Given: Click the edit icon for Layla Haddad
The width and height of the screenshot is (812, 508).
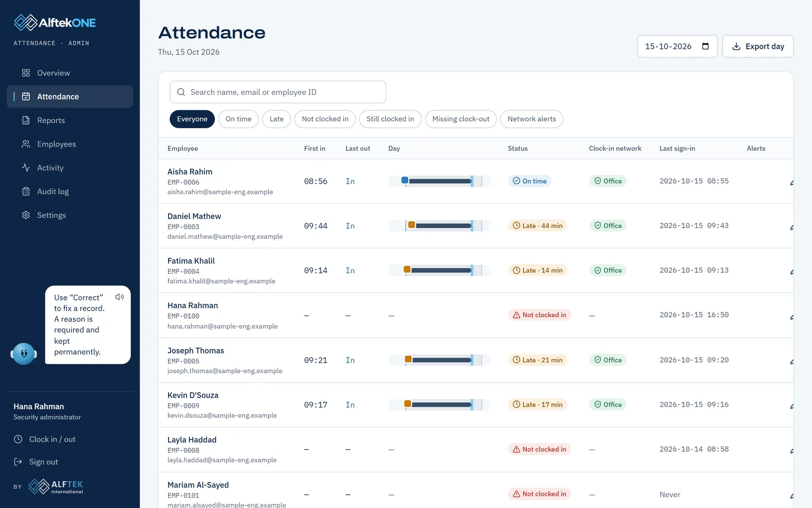Looking at the screenshot, I should coord(792,451).
